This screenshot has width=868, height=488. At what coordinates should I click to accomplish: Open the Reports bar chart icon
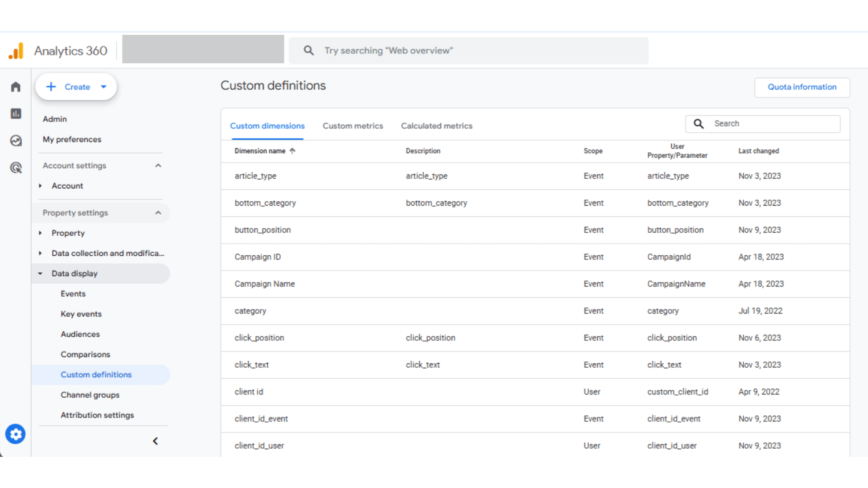[16, 113]
